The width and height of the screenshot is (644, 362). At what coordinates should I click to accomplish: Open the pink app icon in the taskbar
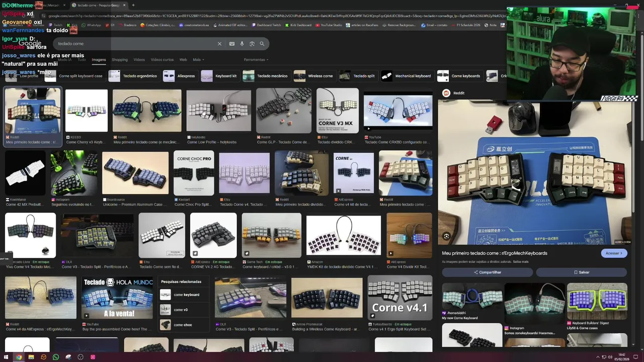point(93,357)
